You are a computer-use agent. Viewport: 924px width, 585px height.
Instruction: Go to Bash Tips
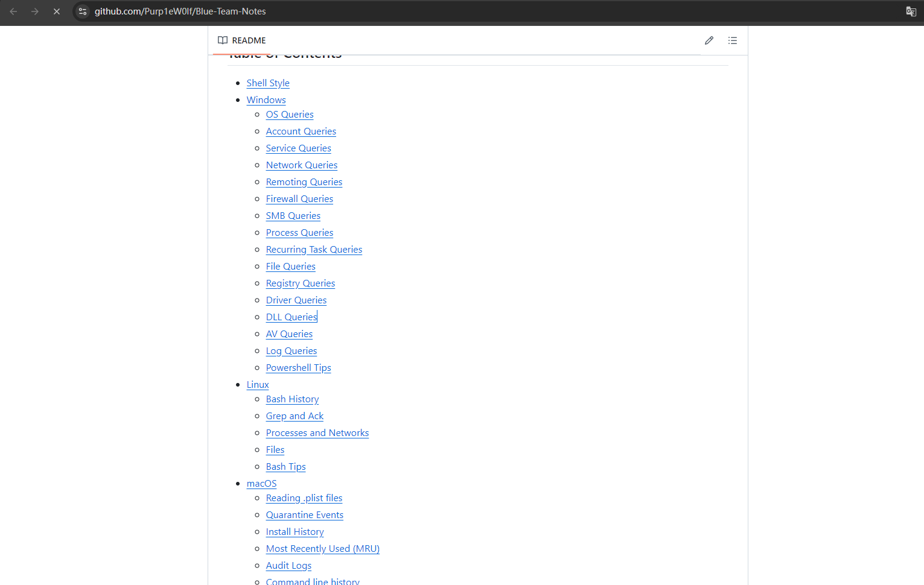coord(286,467)
